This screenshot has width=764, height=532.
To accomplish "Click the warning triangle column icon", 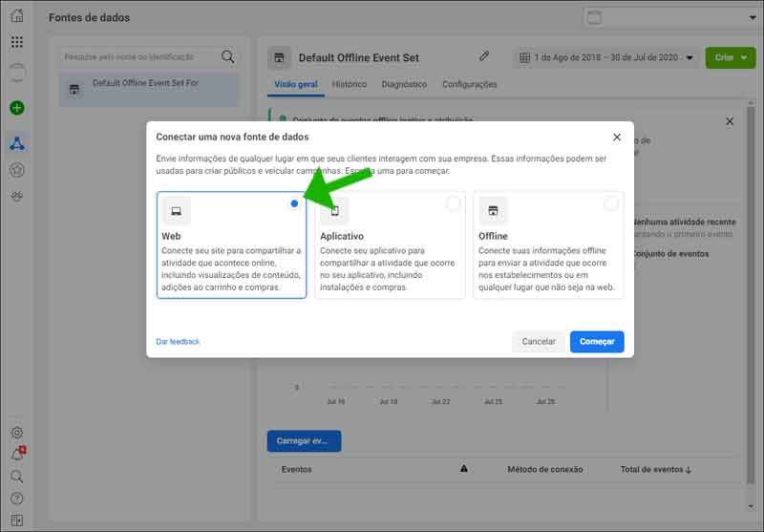I will [x=464, y=469].
